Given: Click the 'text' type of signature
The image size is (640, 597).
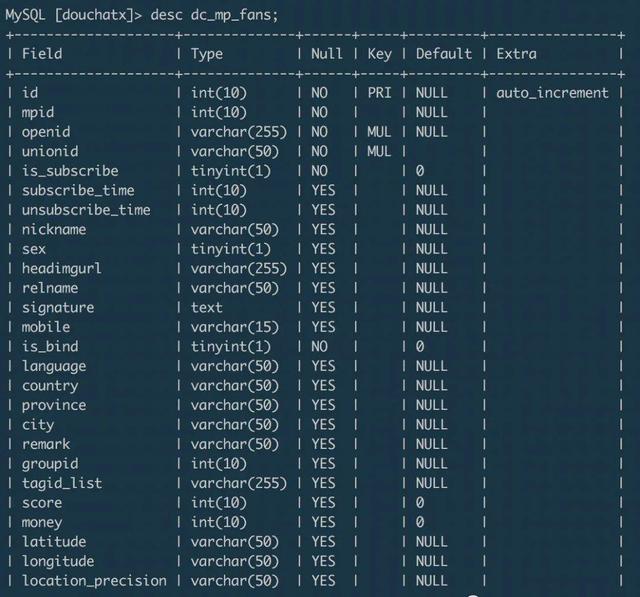Looking at the screenshot, I should coord(207,307).
